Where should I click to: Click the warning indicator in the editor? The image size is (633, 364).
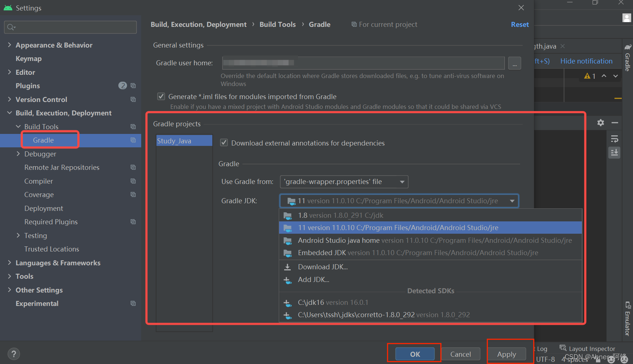pyautogui.click(x=589, y=76)
